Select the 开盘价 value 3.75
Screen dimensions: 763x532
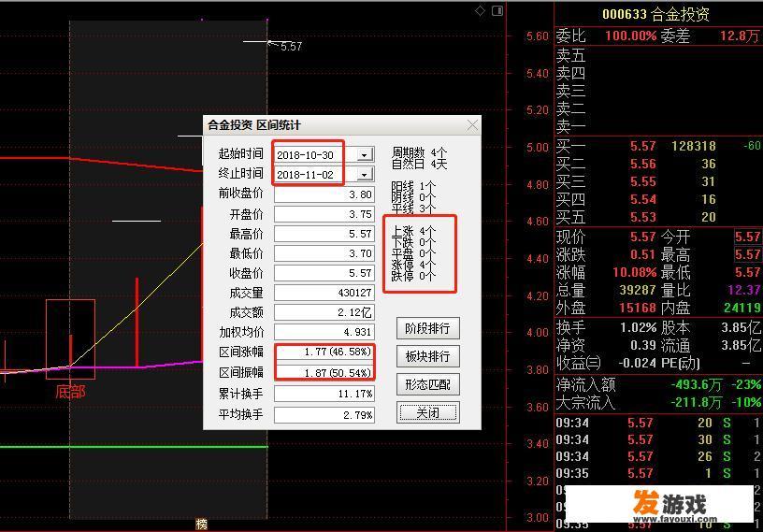(x=324, y=214)
